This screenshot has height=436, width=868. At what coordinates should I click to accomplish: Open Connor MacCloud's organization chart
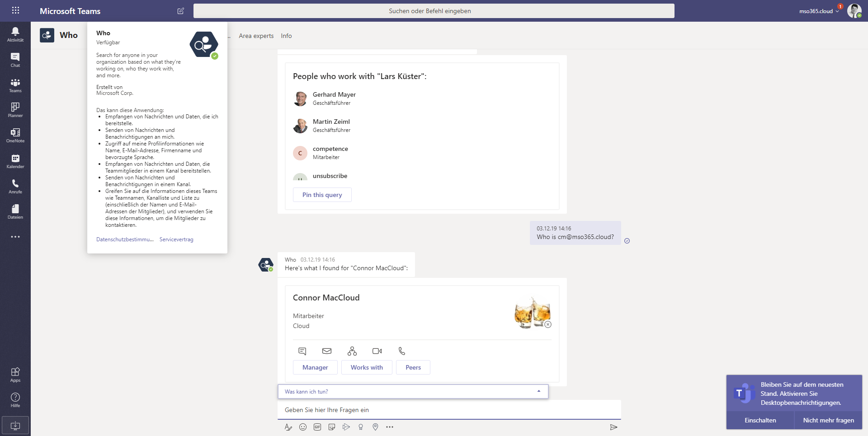click(352, 351)
